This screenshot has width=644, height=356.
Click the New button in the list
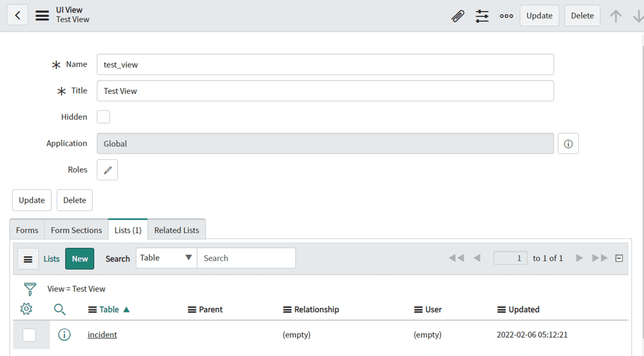pyautogui.click(x=79, y=258)
